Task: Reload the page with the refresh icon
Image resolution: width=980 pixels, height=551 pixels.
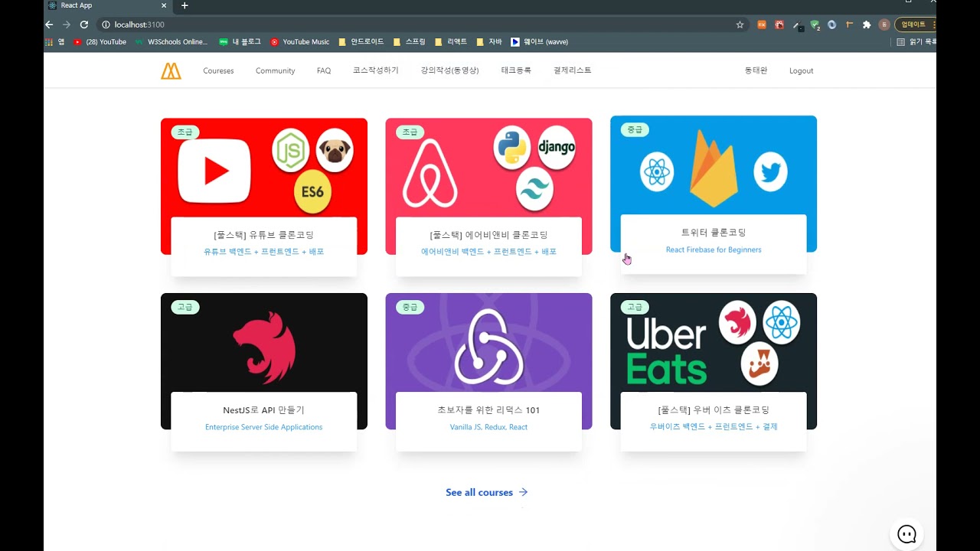Action: point(84,24)
